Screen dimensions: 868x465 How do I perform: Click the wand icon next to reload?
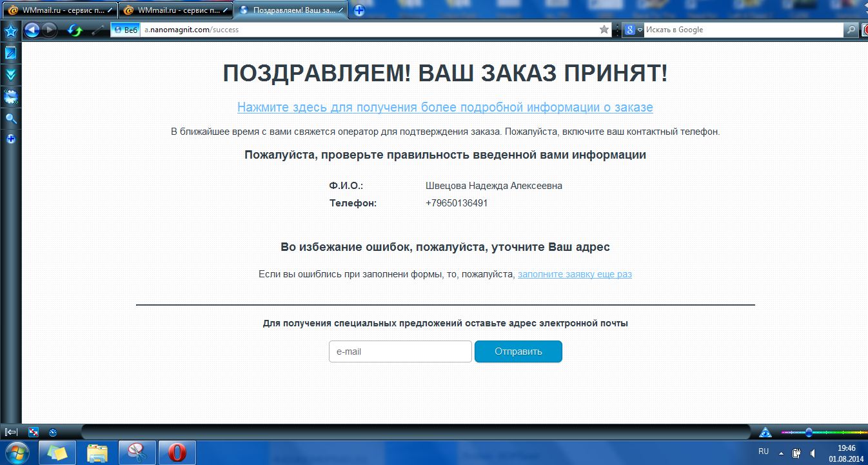coord(98,30)
